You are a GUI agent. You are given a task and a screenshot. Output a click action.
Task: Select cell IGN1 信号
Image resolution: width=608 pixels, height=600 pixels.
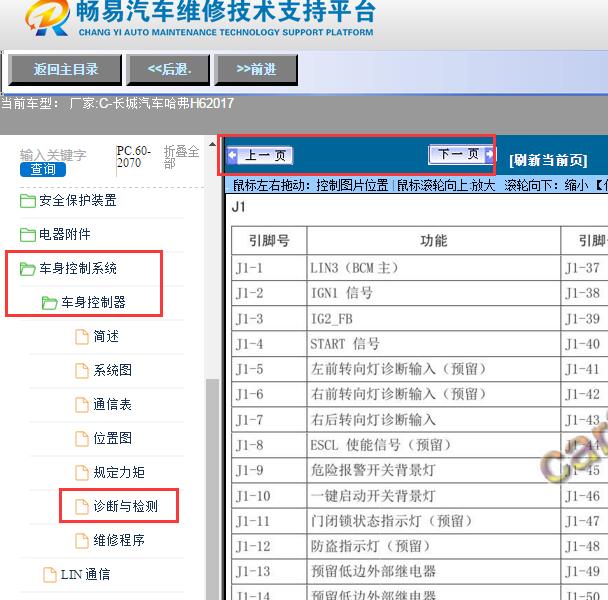point(434,293)
